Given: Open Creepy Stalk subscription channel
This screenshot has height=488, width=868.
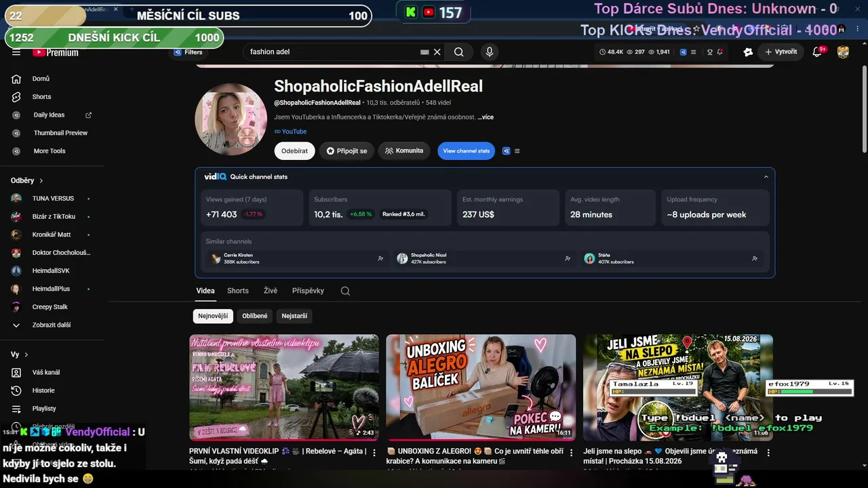Looking at the screenshot, I should point(52,307).
